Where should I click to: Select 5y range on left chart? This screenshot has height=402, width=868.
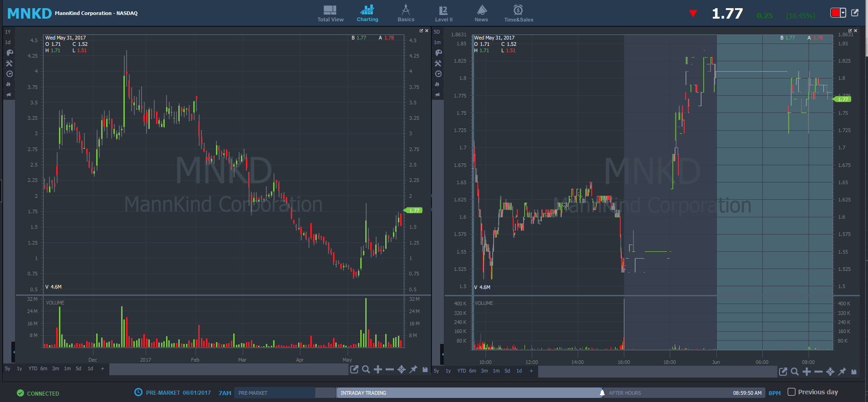(8, 369)
